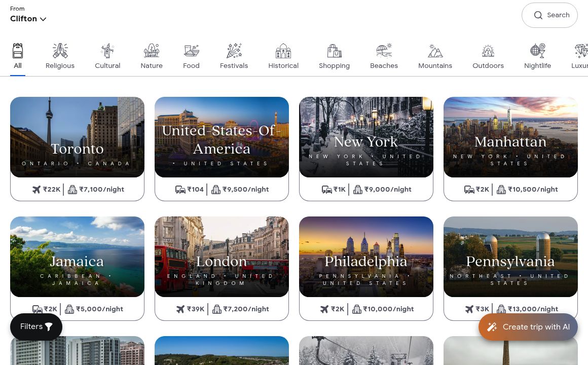Select the Beaches umbrella icon
The height and width of the screenshot is (365, 588).
tap(384, 51)
